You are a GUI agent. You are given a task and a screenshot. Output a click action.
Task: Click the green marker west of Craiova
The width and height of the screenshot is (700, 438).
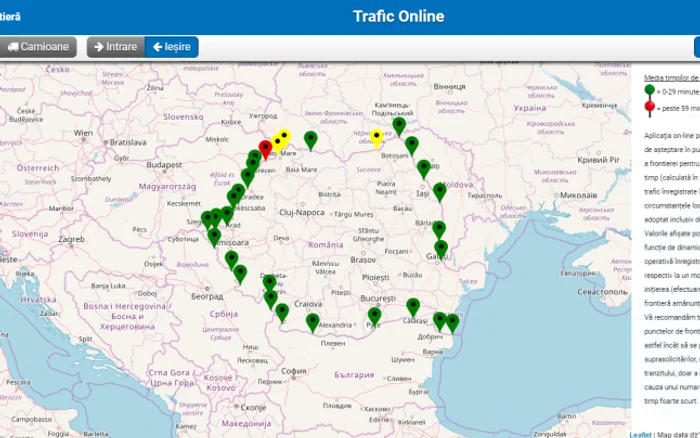282,313
